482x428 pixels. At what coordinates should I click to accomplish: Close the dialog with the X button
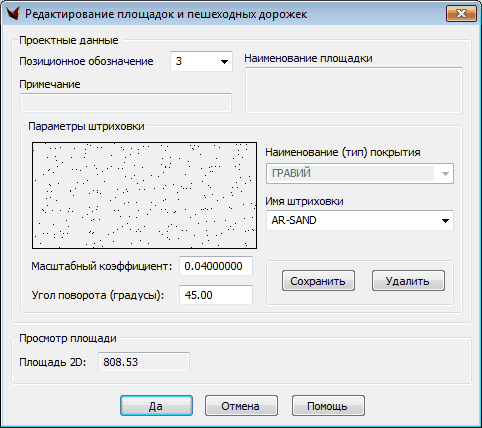(x=461, y=14)
